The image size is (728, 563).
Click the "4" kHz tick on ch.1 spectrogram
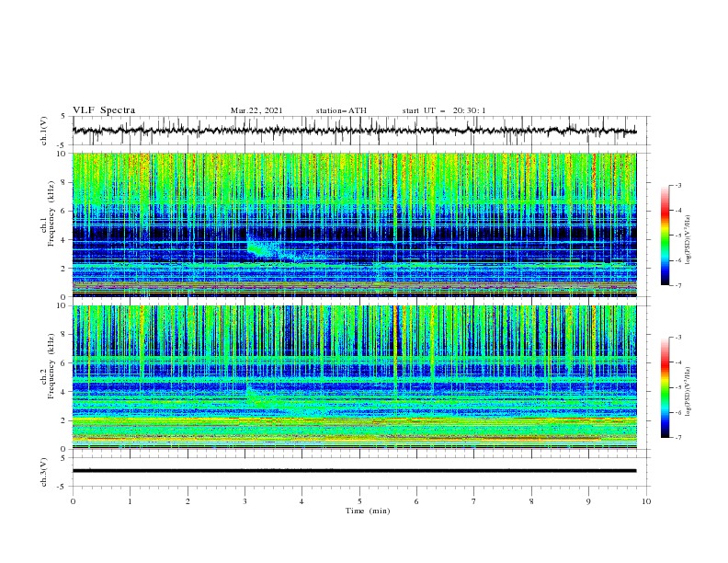tap(64, 240)
